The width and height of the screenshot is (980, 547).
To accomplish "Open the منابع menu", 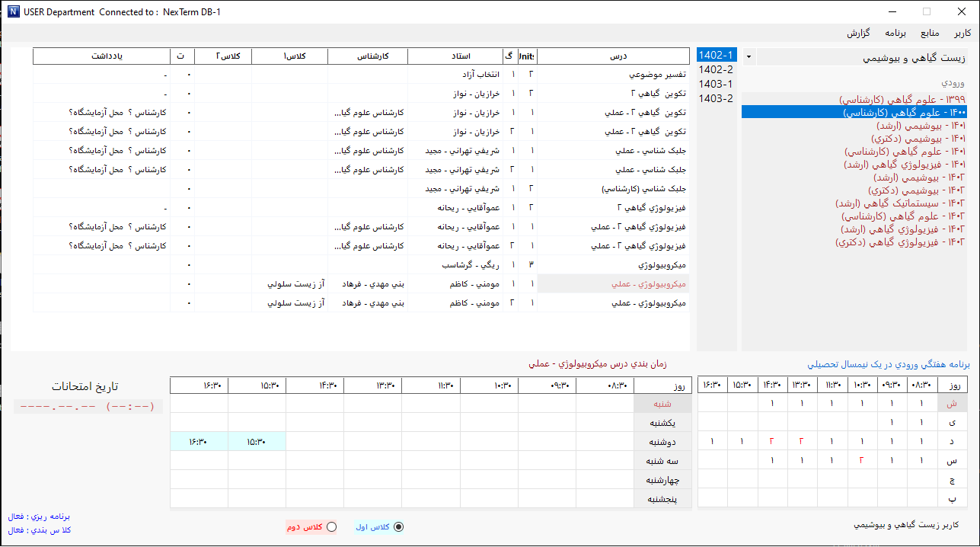I will [x=930, y=33].
